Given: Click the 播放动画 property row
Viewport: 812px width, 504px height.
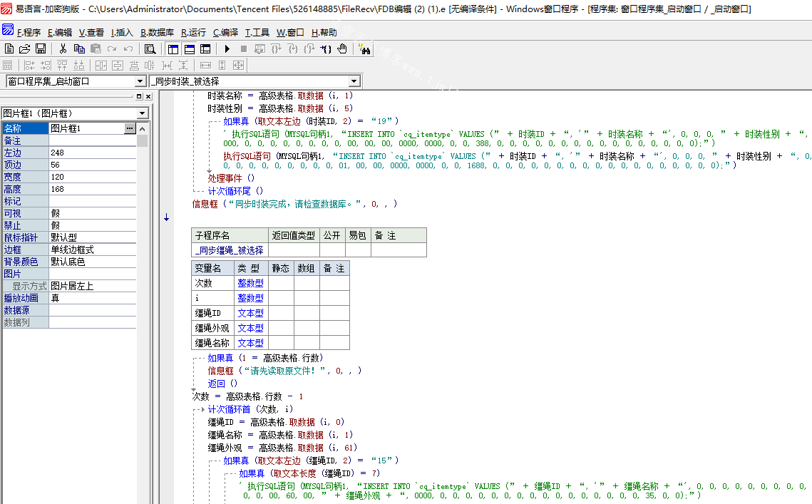Looking at the screenshot, I should pos(69,298).
